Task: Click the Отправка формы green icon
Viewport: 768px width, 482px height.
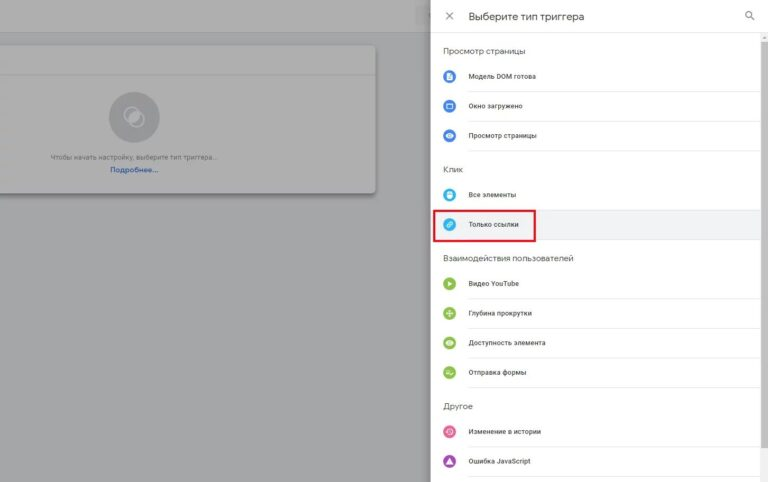Action: pyautogui.click(x=450, y=372)
